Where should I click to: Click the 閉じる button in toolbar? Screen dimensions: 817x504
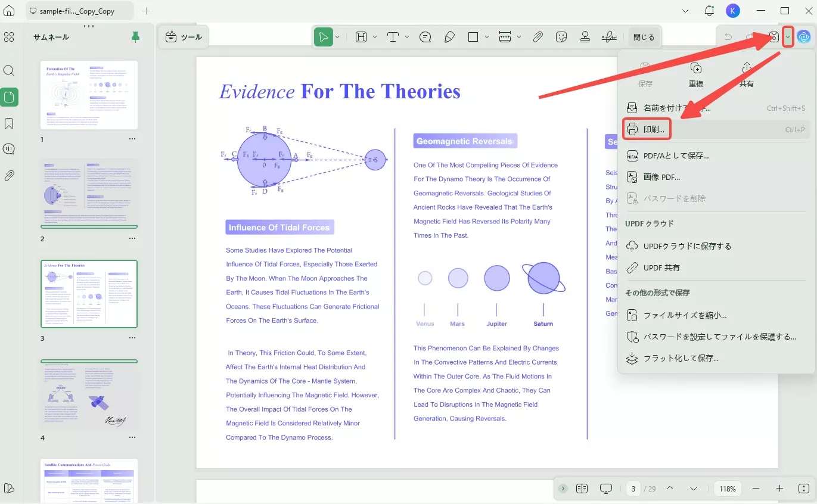click(x=644, y=37)
